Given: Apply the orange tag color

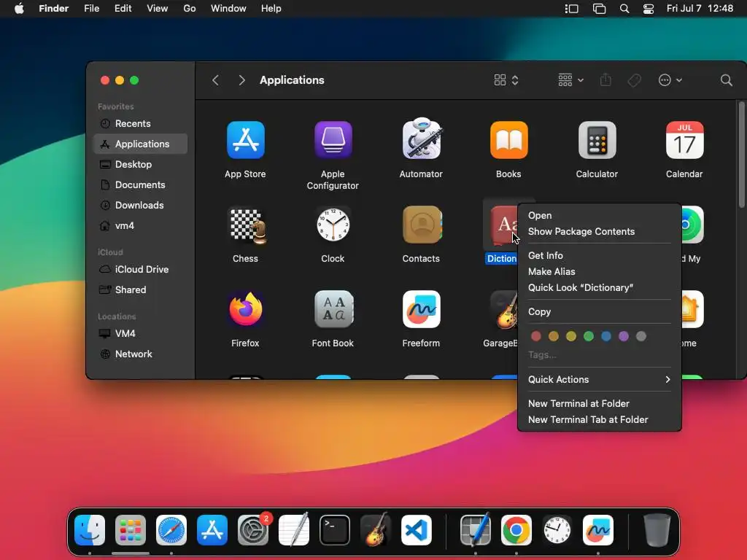Looking at the screenshot, I should pyautogui.click(x=554, y=336).
